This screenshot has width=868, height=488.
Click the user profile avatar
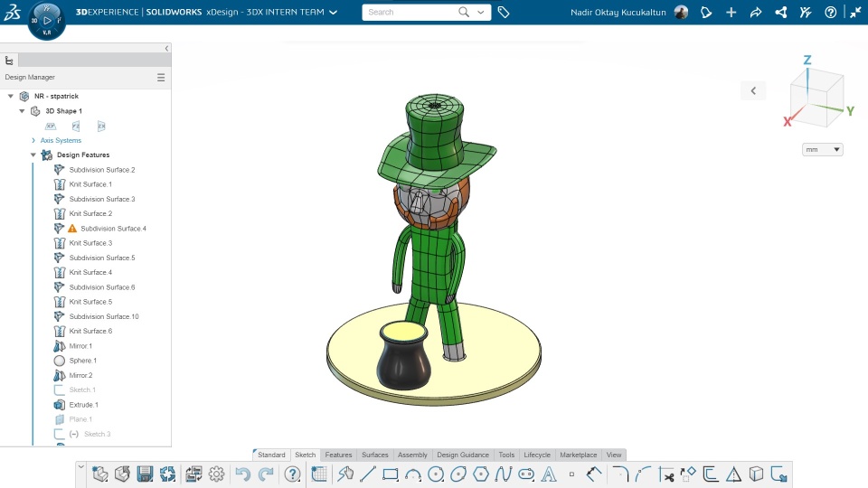point(681,12)
